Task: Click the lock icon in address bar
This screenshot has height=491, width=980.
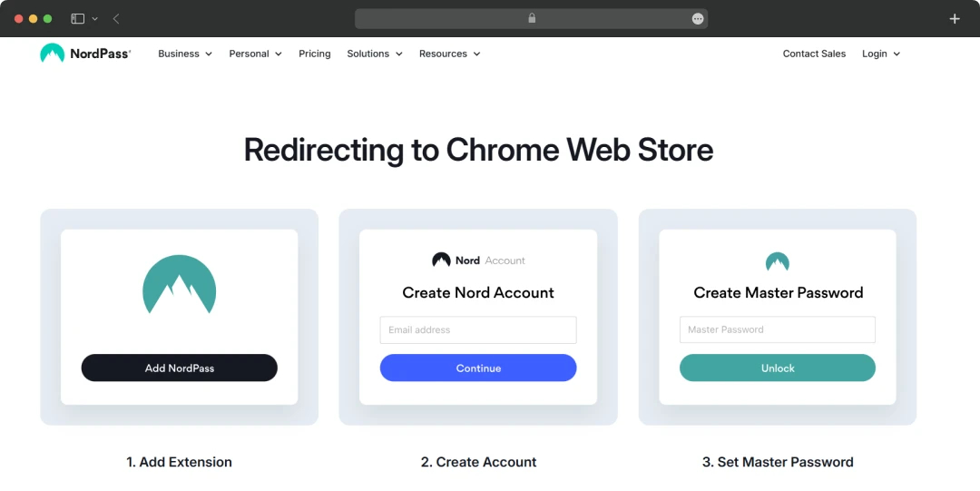Action: pos(532,18)
